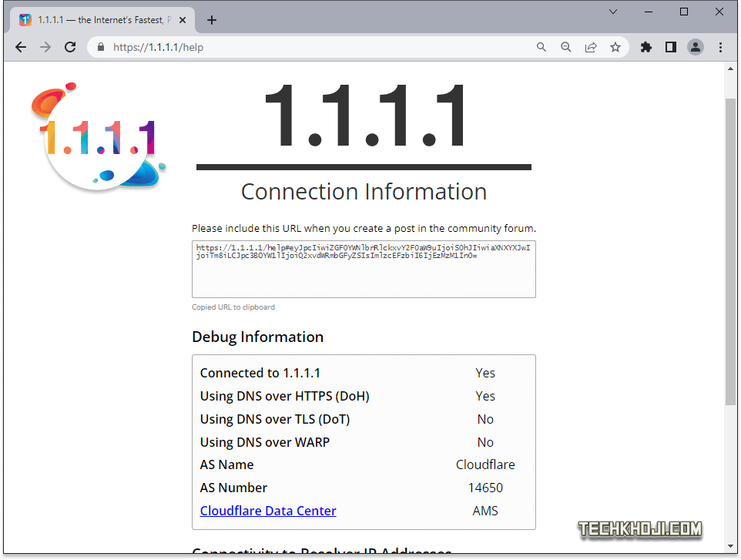
Task: Toggle the browser side panel
Action: pyautogui.click(x=671, y=47)
